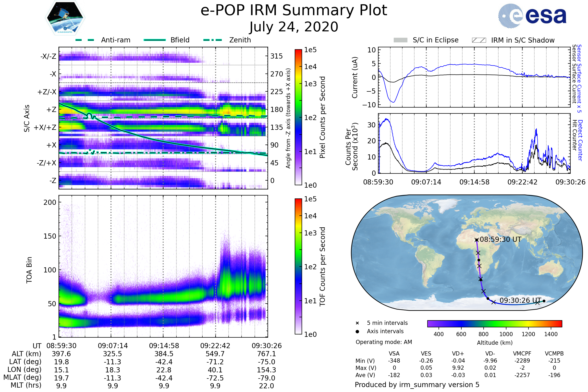Click the Anti-ram dashed line legend marker
This screenshot has height=392, width=588.
[x=85, y=40]
